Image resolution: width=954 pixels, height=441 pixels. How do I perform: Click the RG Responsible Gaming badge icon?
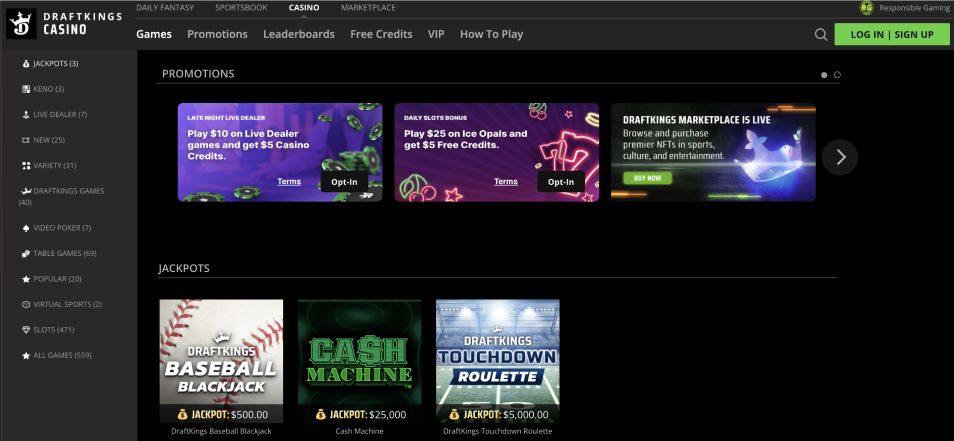(x=866, y=8)
